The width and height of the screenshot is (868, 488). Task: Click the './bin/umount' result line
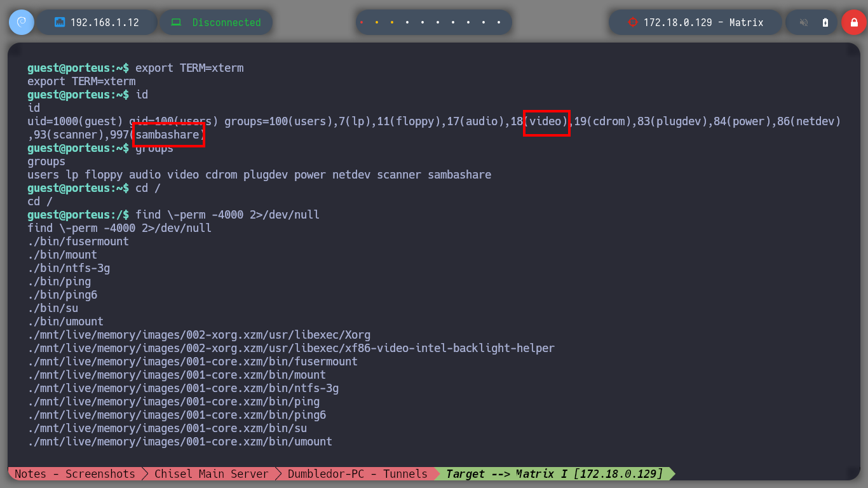(65, 322)
